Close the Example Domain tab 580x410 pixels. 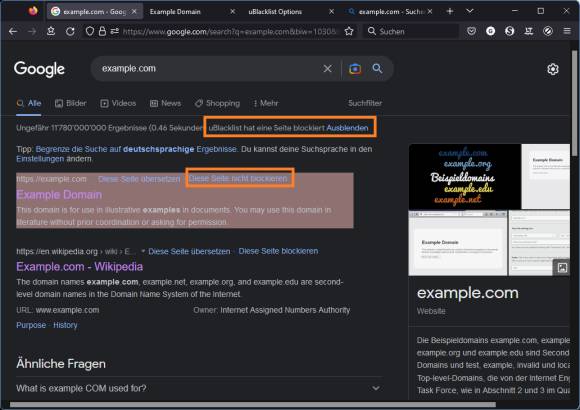click(x=233, y=11)
